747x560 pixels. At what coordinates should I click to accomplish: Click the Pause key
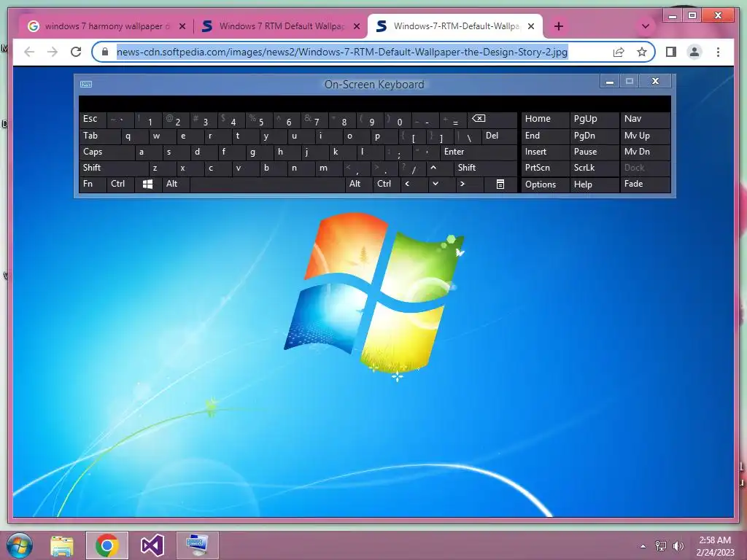(x=595, y=152)
